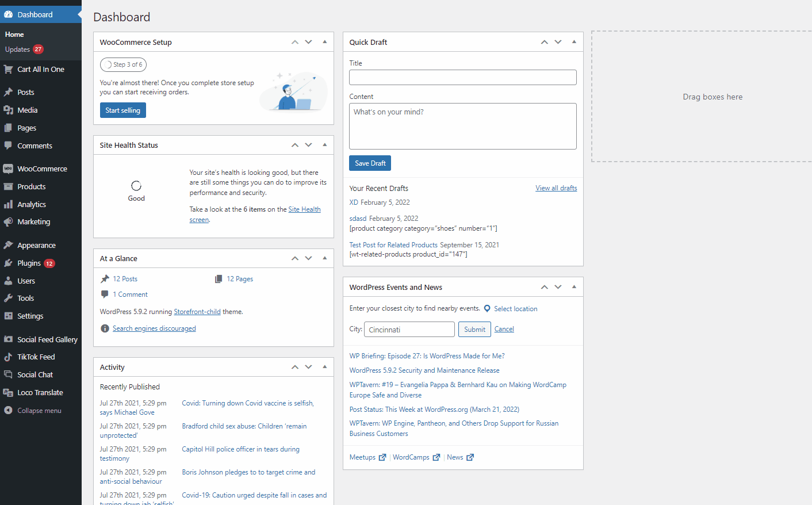Collapse the Activity panel with the triangle
Image resolution: width=812 pixels, height=505 pixels.
pos(324,367)
